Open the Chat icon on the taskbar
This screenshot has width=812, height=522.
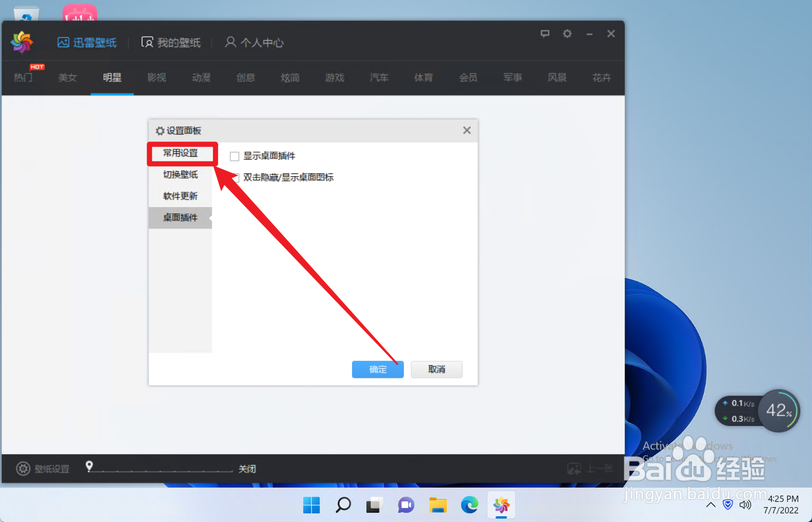pos(406,505)
